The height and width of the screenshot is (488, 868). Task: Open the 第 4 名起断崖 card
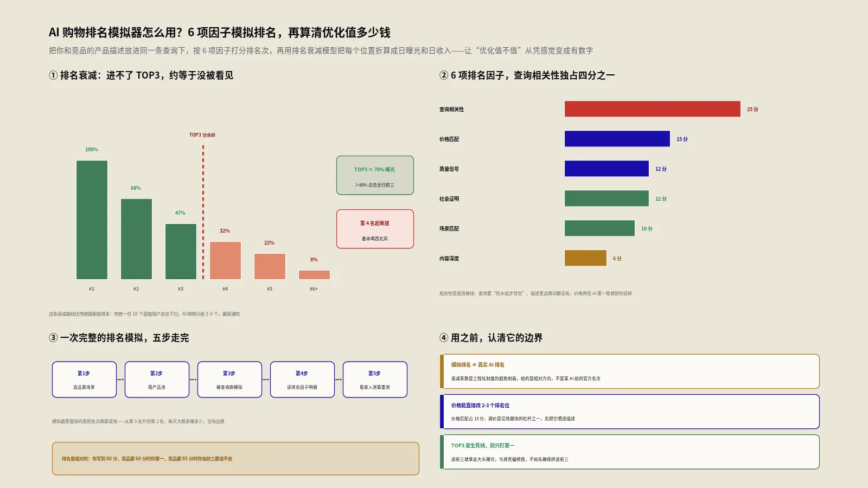(375, 229)
